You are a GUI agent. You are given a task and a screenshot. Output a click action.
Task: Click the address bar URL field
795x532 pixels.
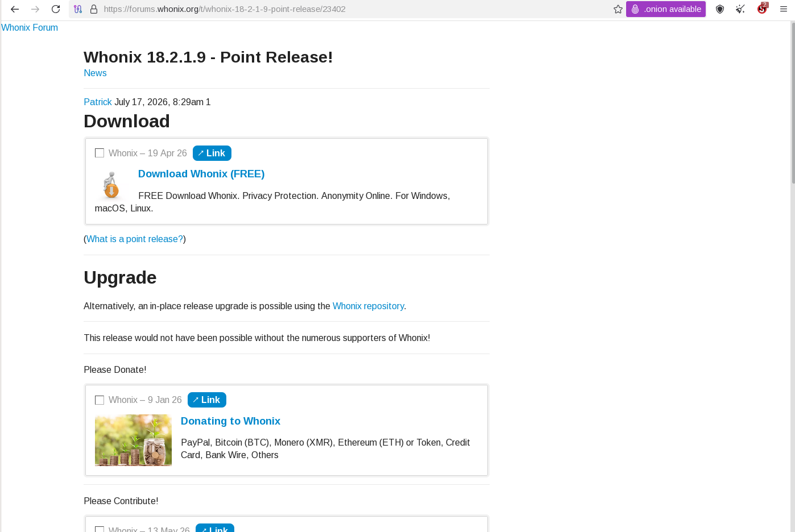pyautogui.click(x=353, y=9)
